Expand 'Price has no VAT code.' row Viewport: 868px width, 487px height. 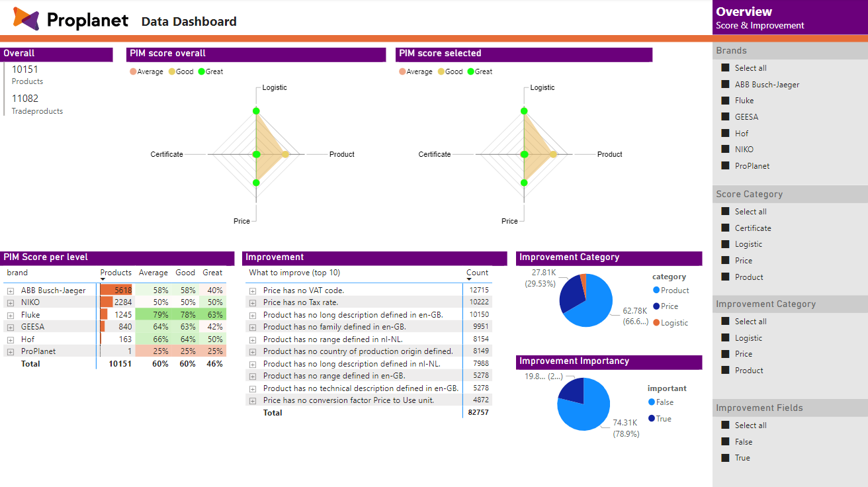coord(253,290)
